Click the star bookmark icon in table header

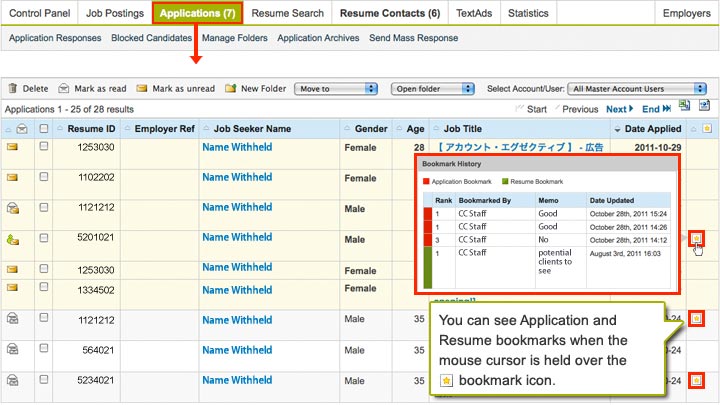click(707, 129)
